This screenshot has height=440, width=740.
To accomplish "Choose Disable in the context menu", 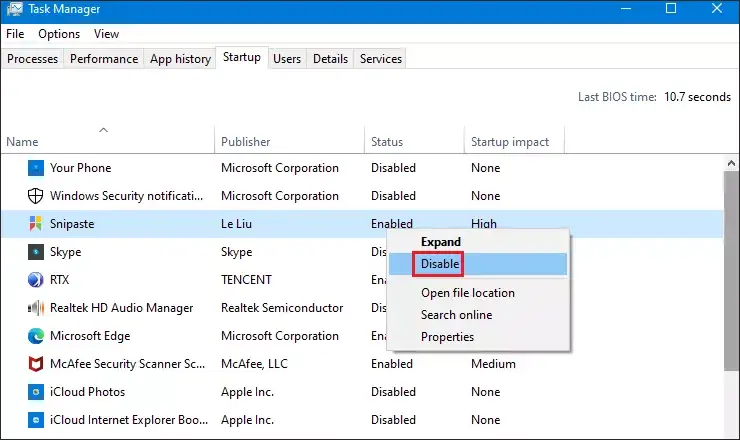I will pyautogui.click(x=478, y=264).
